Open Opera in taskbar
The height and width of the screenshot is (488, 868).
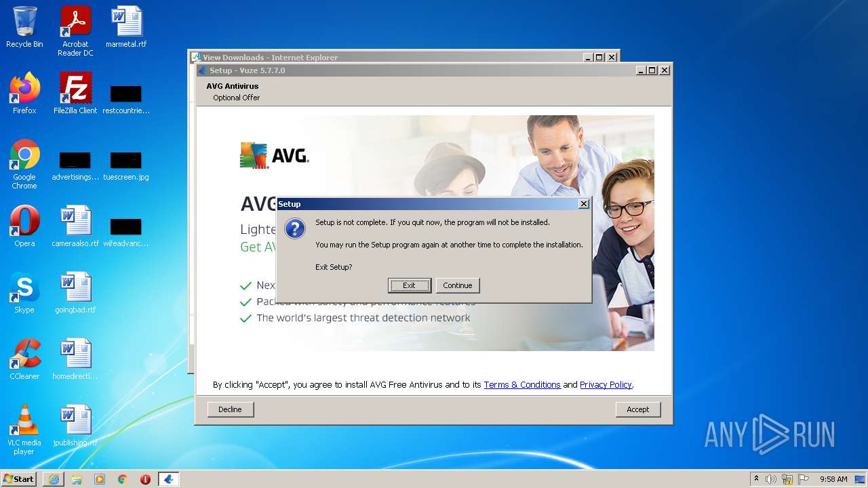point(145,479)
